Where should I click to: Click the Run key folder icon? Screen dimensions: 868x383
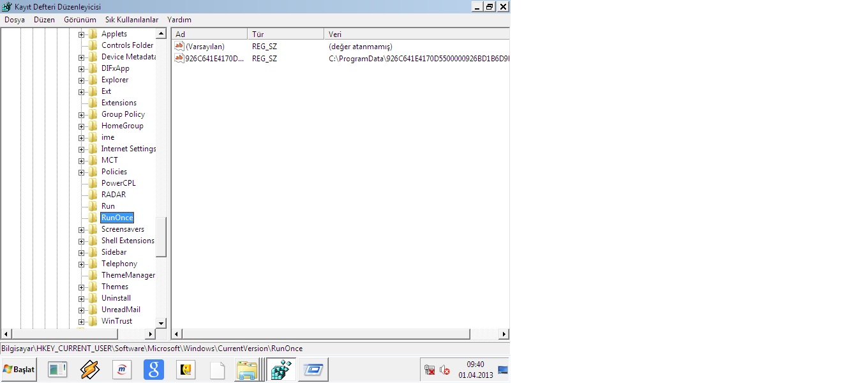pos(93,206)
